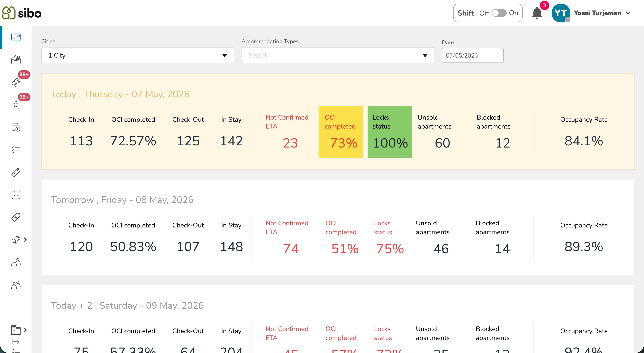644x353 pixels.
Task: Click tomorrow's Unsold apartments value 46
Action: coord(441,249)
